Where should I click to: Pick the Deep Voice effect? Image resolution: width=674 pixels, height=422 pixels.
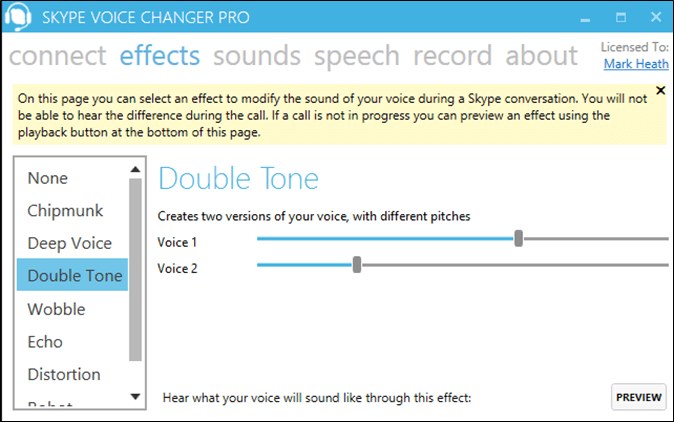[70, 243]
